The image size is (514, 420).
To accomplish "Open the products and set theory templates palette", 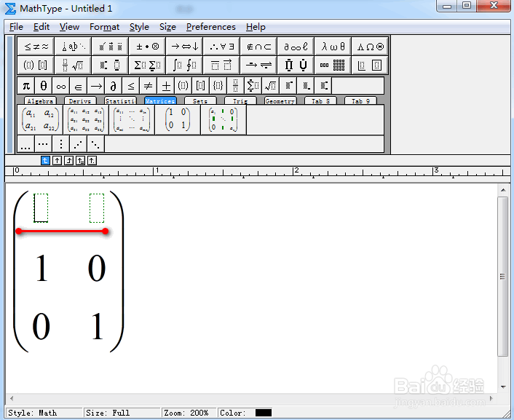I will [296, 65].
